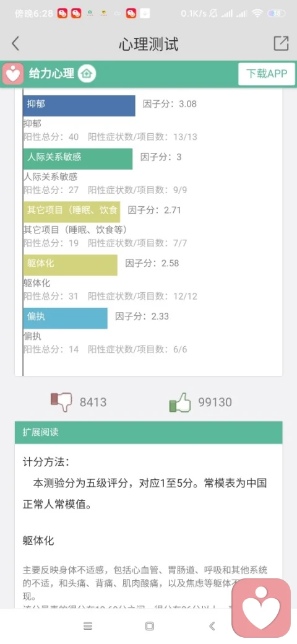
Task: Tap the 其它项目 (睡眠、饮食 bar
Action: pos(72,212)
